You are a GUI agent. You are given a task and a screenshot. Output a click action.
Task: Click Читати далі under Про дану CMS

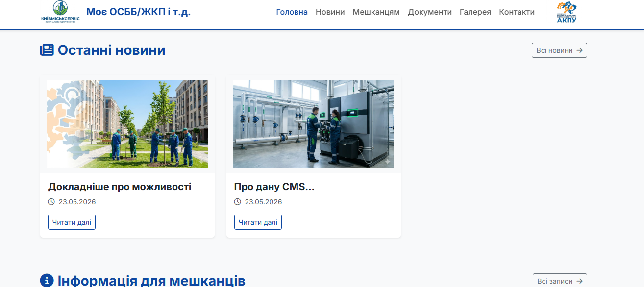click(258, 222)
